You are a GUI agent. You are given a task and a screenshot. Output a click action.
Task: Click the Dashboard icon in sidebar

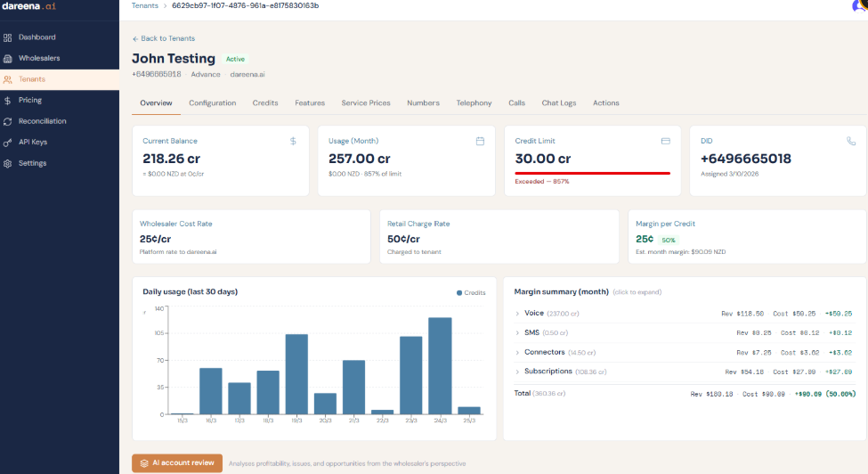click(8, 37)
